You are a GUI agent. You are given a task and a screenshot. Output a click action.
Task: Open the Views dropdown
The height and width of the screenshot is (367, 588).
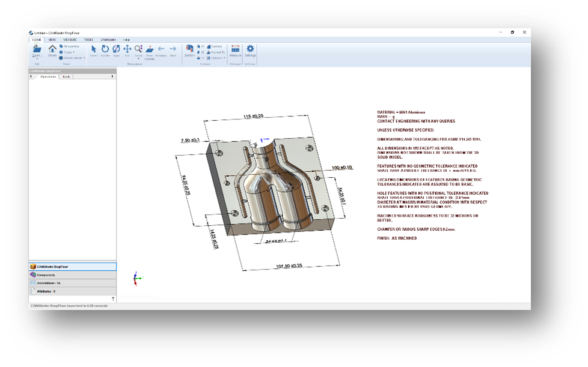click(x=67, y=52)
